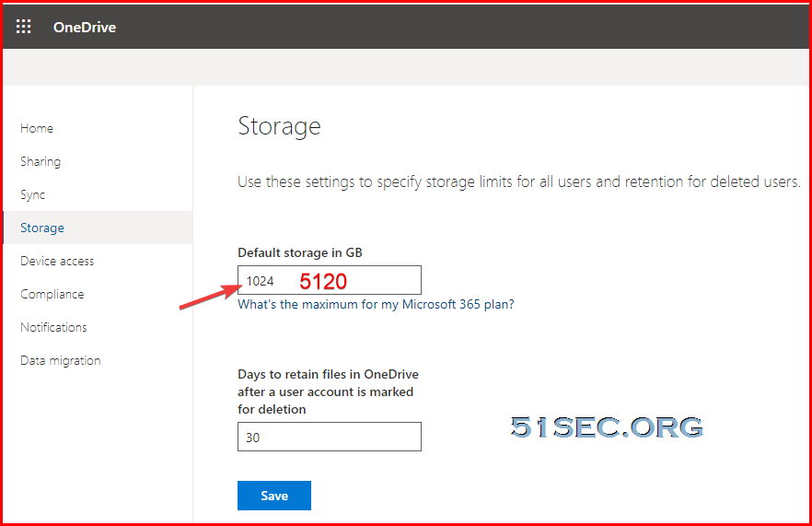Click the 51SEC.ORG watermark logo
The height and width of the screenshot is (526, 812).
[x=607, y=427]
